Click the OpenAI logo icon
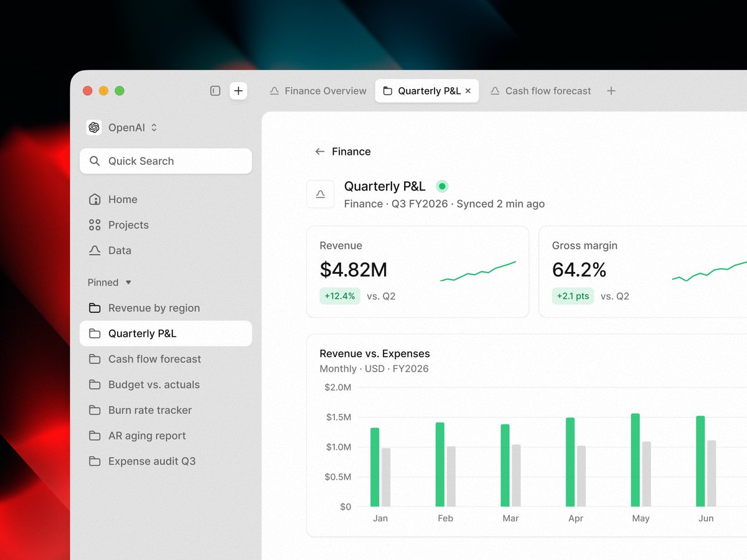 [94, 128]
